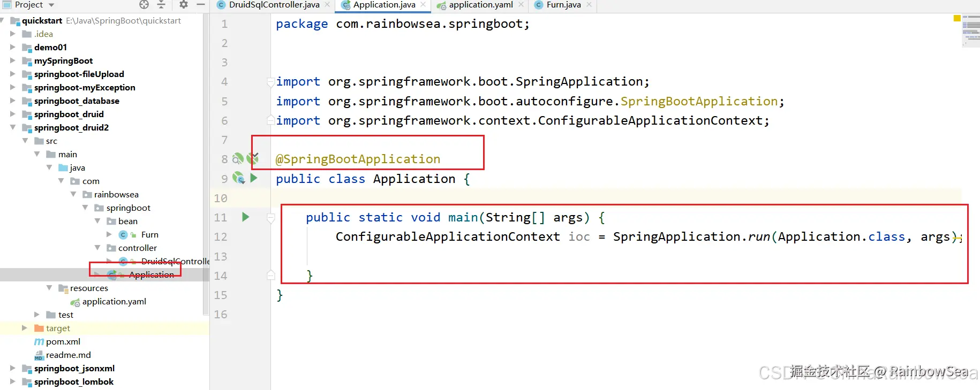This screenshot has height=390, width=980.
Task: Close the Furn.java tab
Action: (589, 5)
